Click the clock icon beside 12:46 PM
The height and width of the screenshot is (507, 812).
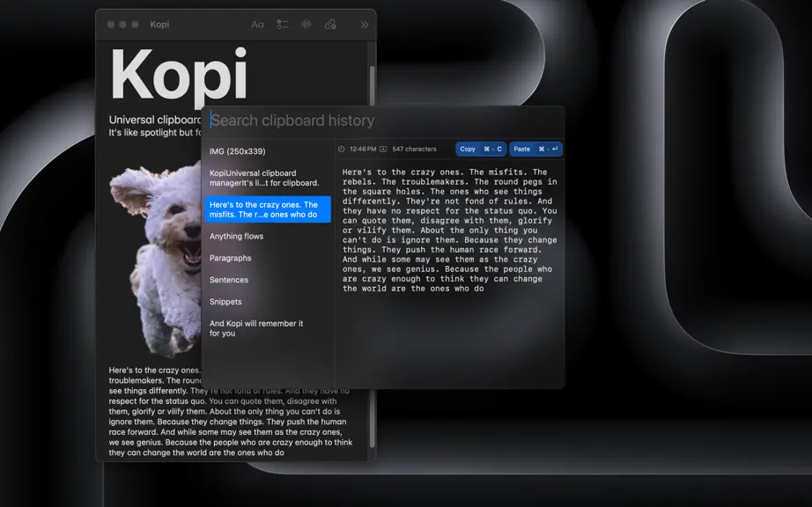(x=341, y=149)
